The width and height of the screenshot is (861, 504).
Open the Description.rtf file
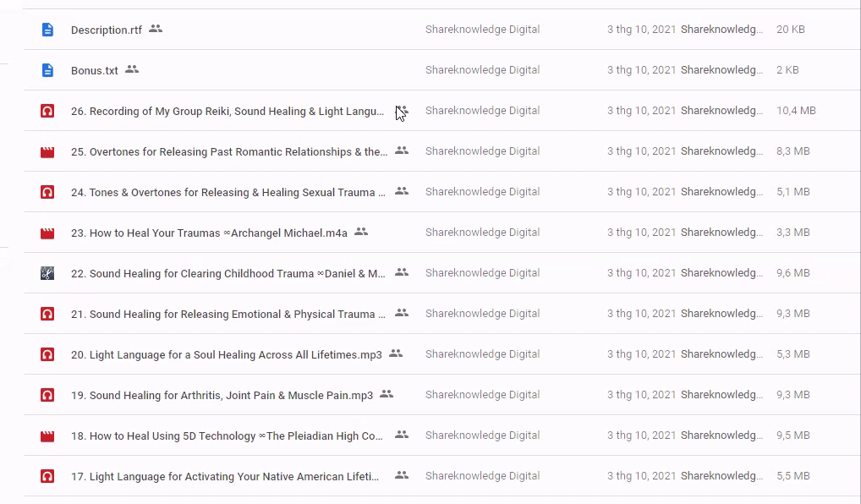click(107, 30)
